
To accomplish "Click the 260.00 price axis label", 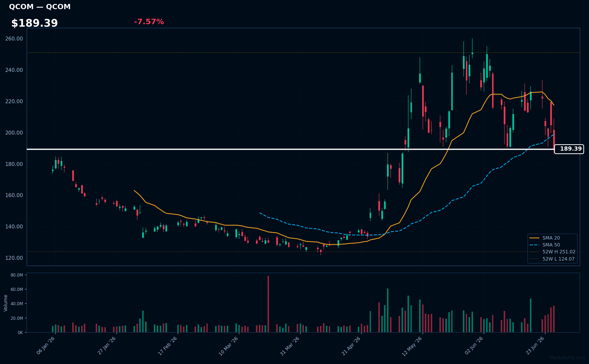I will (14, 39).
